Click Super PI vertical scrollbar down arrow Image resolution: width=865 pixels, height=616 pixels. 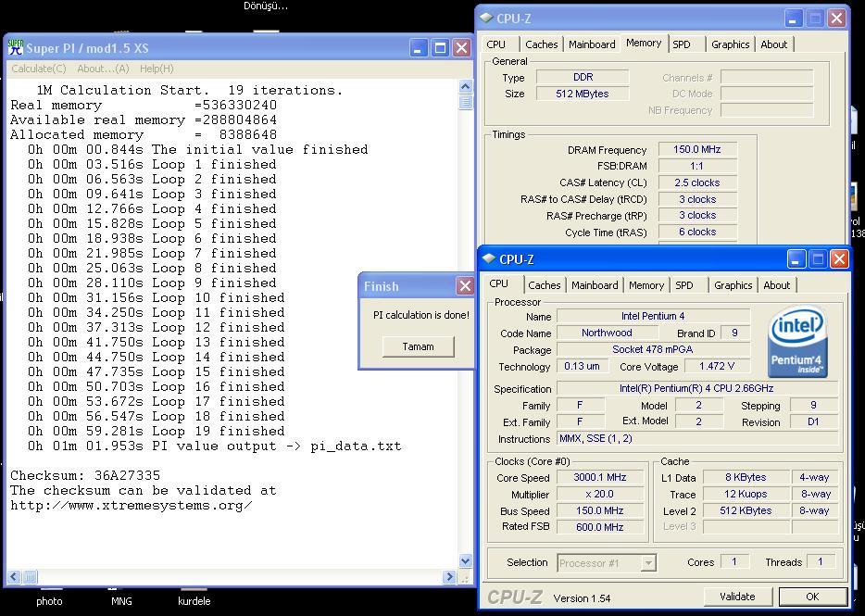[465, 561]
